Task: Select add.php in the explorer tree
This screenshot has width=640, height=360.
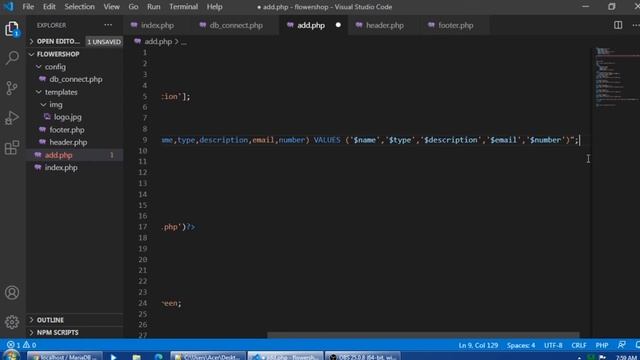Action: 75,155
